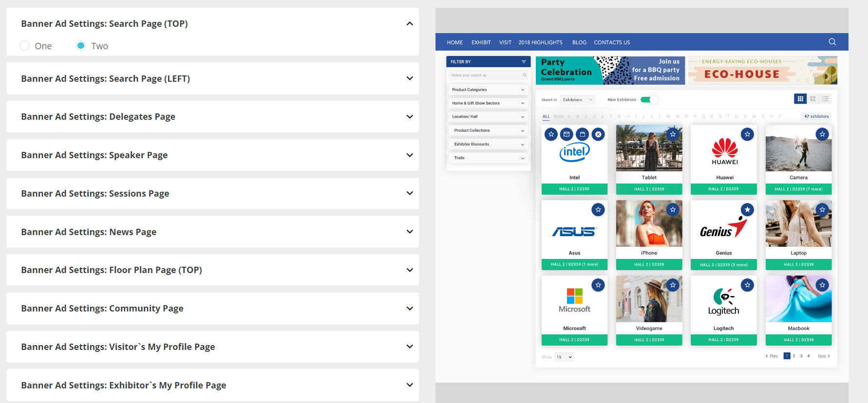Click Genius 'HALL 2 | D2339 (3 more)' button
868x403 pixels.
[x=724, y=264]
